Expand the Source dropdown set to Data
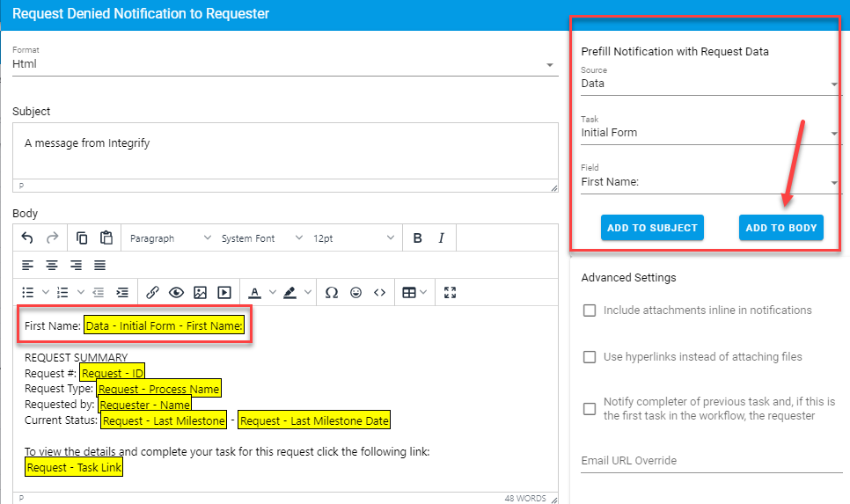This screenshot has height=504, width=850. tap(709, 84)
